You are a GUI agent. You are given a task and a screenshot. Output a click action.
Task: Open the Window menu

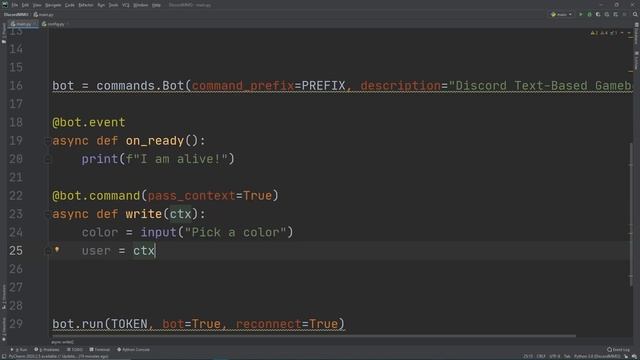pos(141,5)
